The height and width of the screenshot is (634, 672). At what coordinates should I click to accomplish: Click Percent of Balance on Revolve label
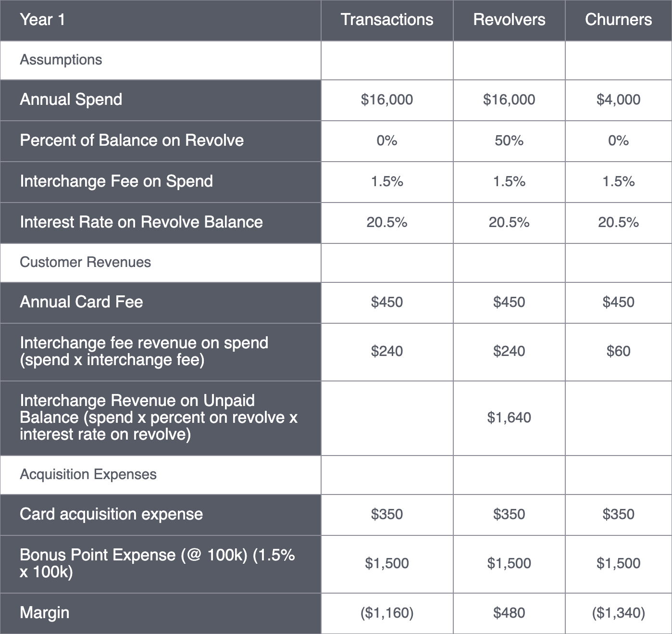point(132,140)
